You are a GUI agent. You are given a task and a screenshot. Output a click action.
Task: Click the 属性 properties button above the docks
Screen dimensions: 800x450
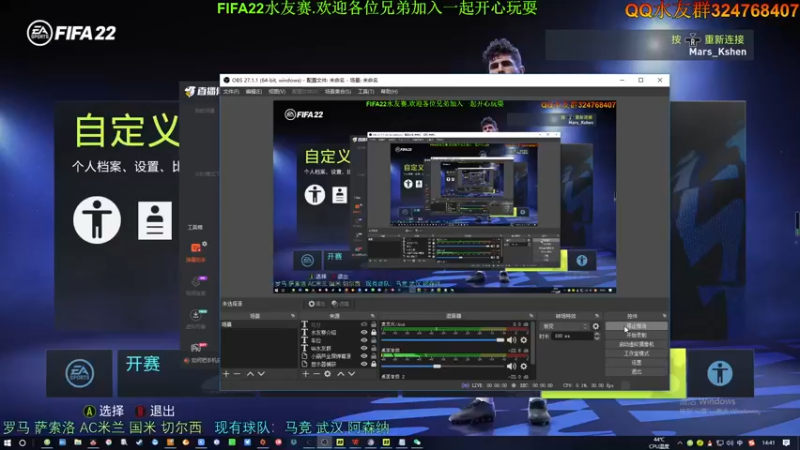(x=317, y=304)
